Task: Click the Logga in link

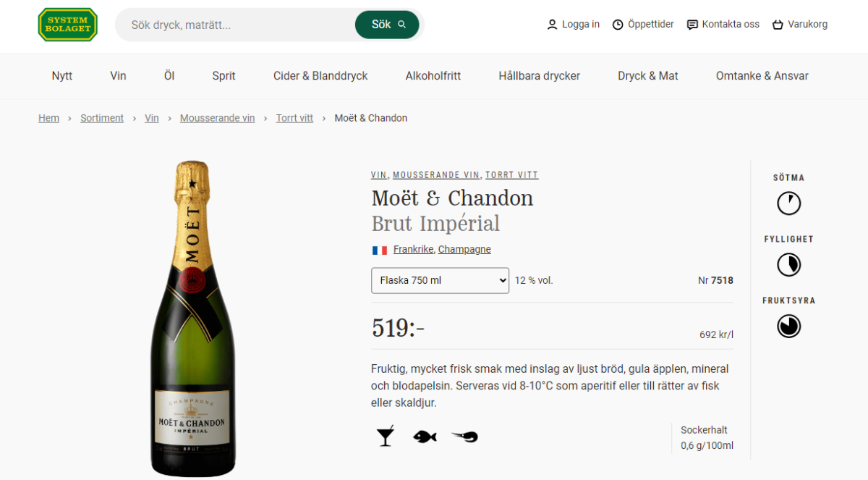Action: pyautogui.click(x=573, y=25)
